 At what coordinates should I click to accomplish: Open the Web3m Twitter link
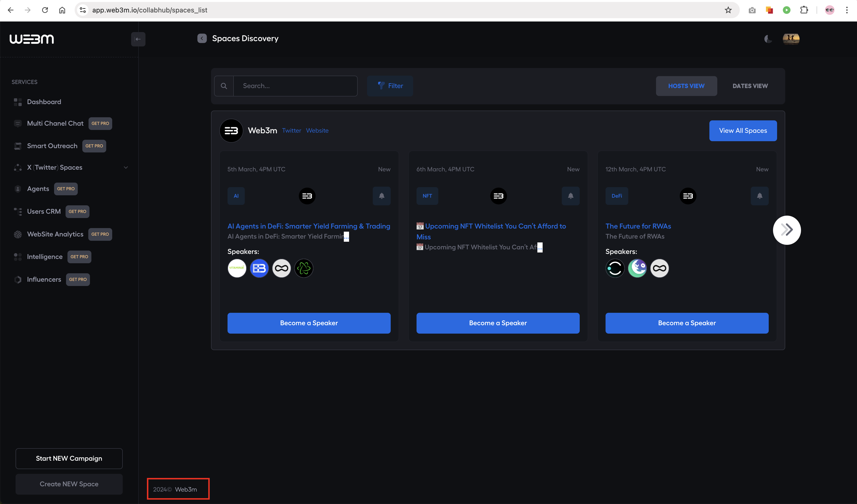[291, 131]
